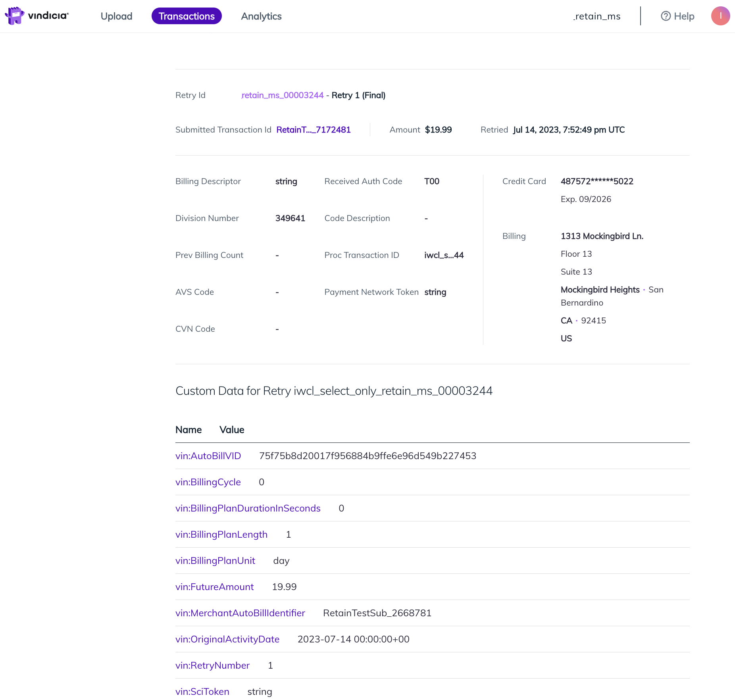Screen dimensions: 735x700
Task: Click the vin:MerchantAutoBillIdentifier name
Action: pos(240,613)
